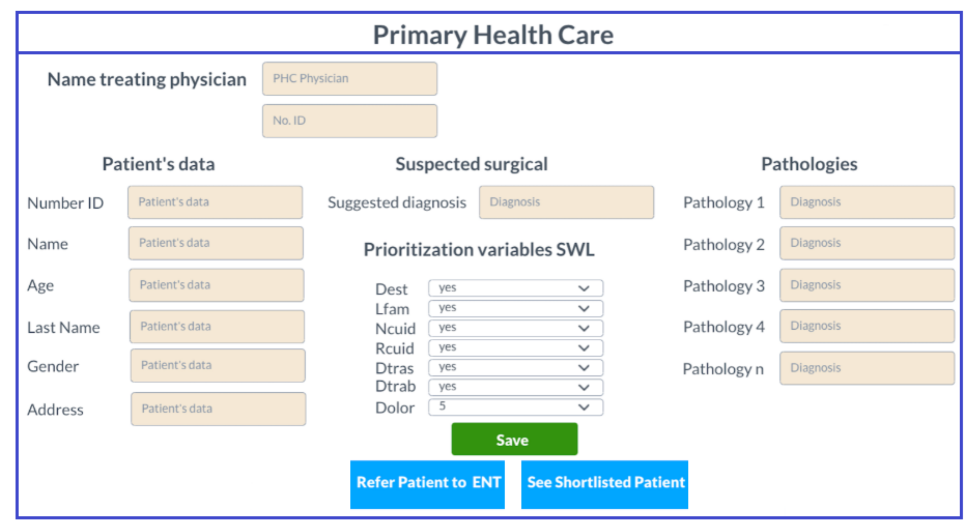Select the Address input field
Screen dimensions: 980x532
(x=218, y=409)
